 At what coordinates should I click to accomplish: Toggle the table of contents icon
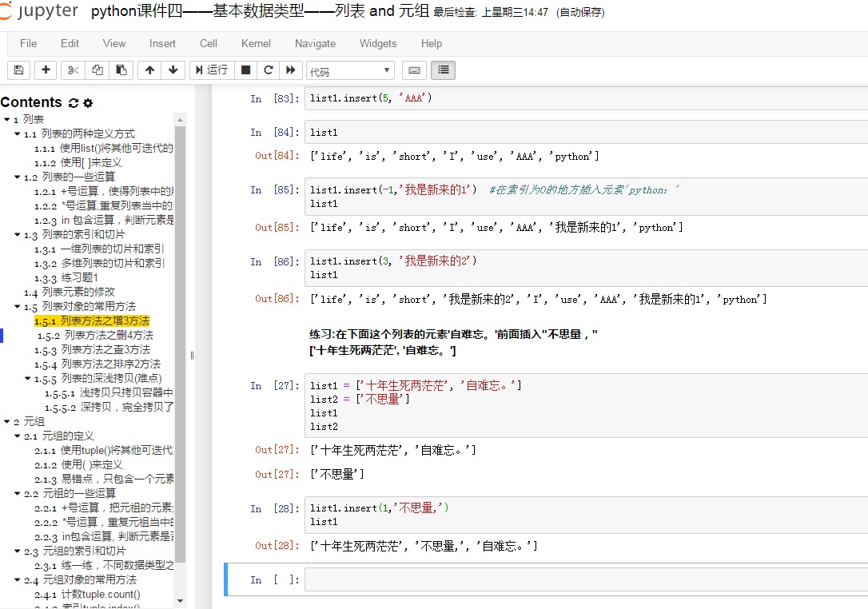click(x=443, y=70)
